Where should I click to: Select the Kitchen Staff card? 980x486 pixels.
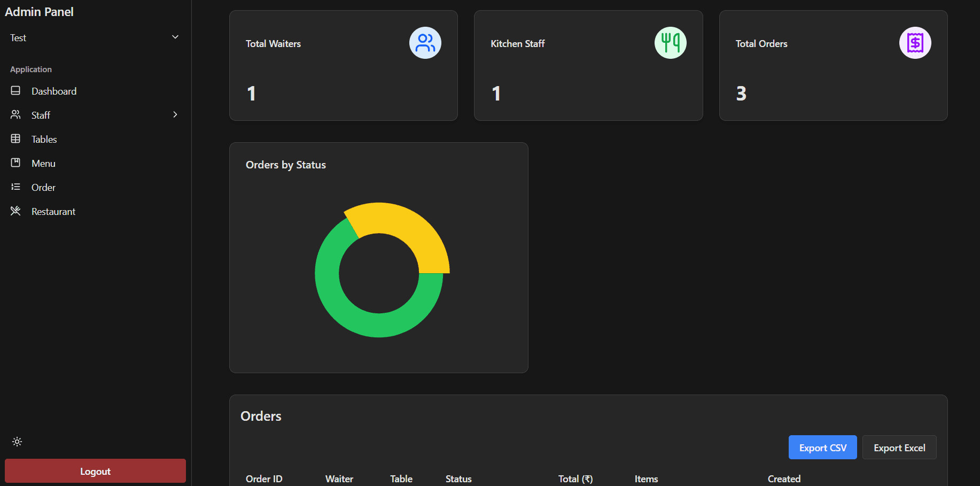(588, 66)
